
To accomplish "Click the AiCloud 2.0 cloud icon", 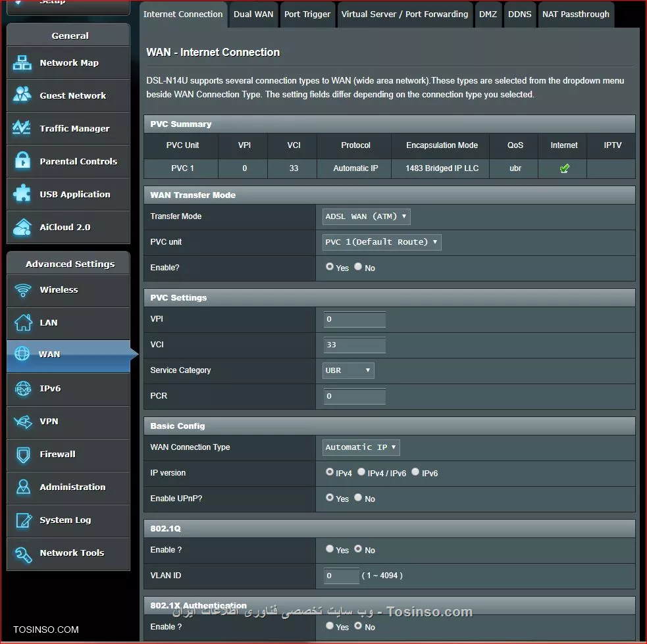I will (x=22, y=227).
